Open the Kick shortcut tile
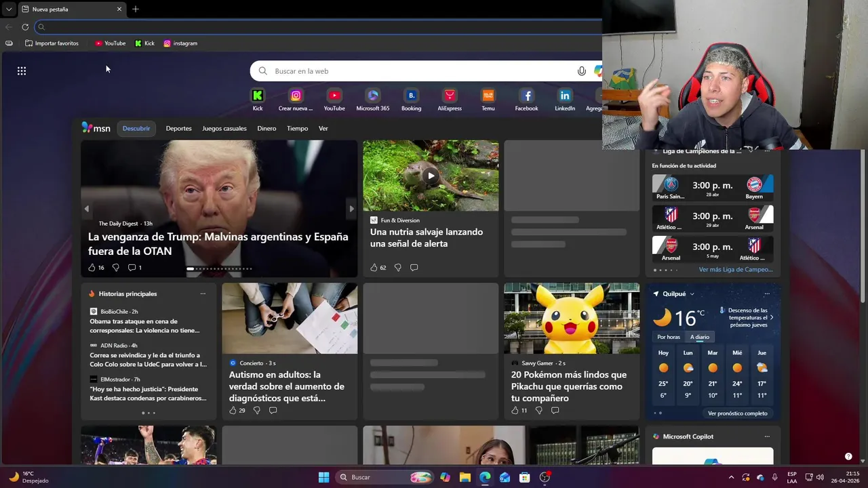This screenshot has height=488, width=868. pos(258,100)
